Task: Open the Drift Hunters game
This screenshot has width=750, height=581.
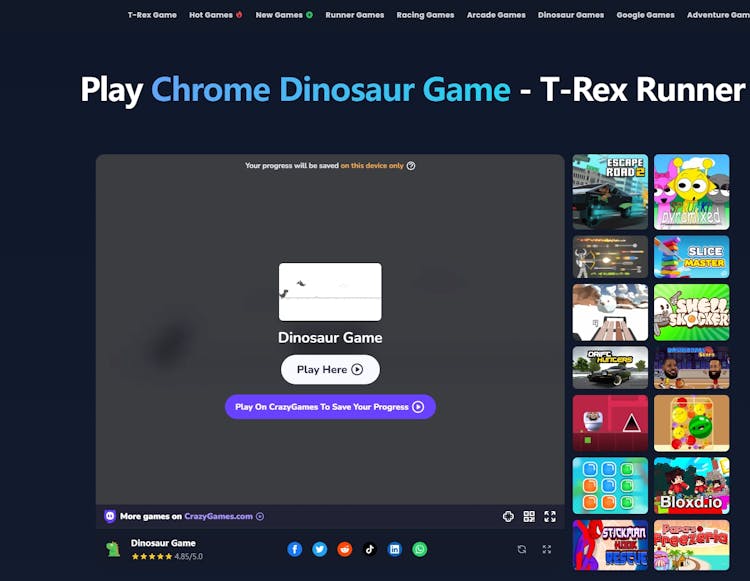Action: (x=610, y=368)
